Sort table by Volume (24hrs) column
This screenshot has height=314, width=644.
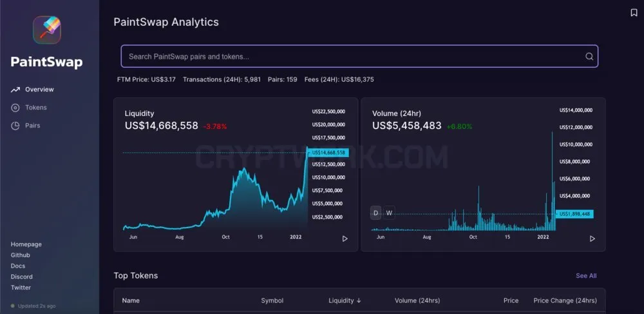(417, 300)
